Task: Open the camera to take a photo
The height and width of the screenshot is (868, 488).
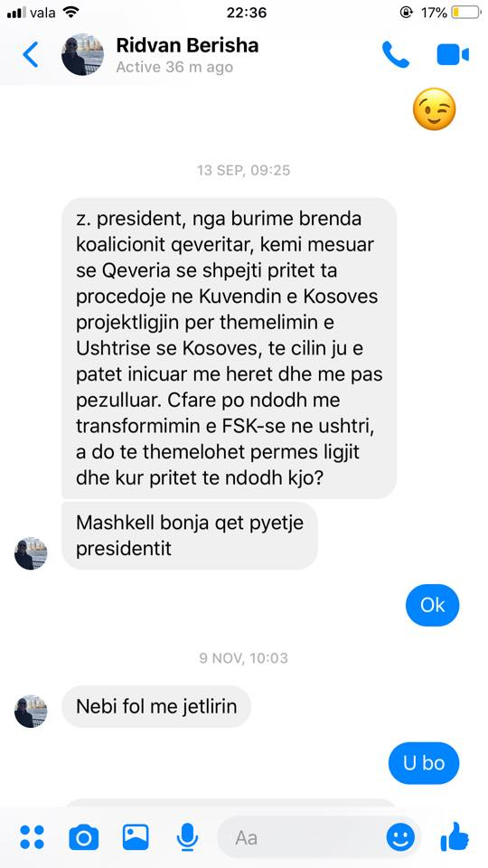Action: pos(83,837)
